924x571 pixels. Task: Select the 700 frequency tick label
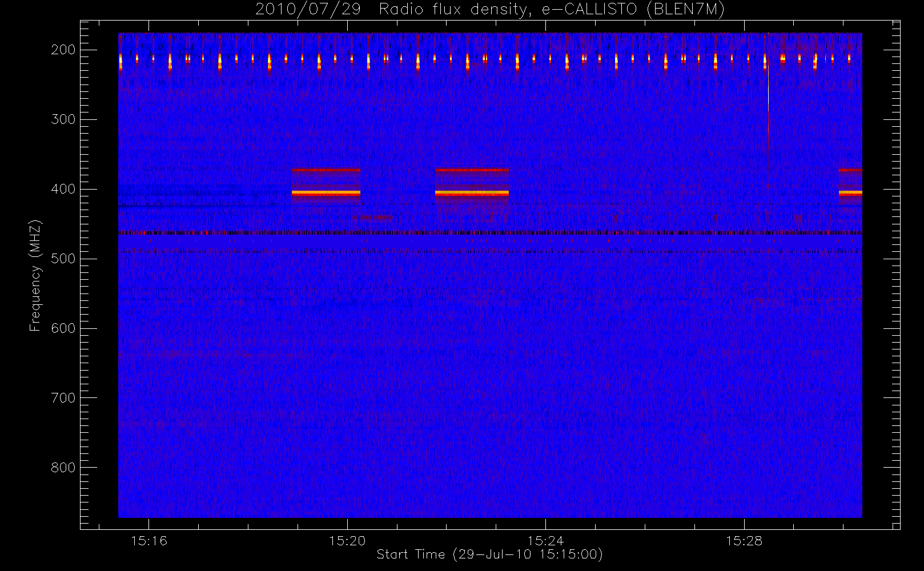[x=63, y=398]
